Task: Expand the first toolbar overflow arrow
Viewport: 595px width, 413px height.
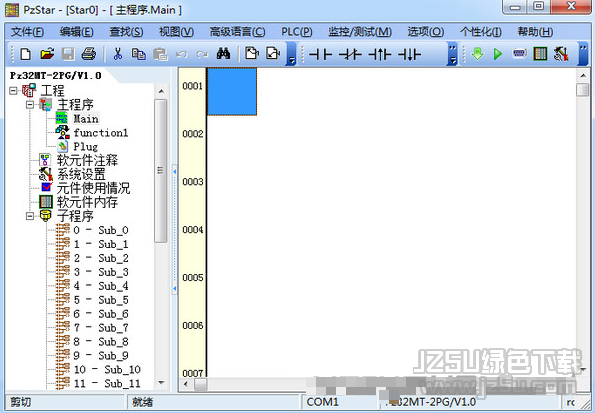Action: coord(291,54)
